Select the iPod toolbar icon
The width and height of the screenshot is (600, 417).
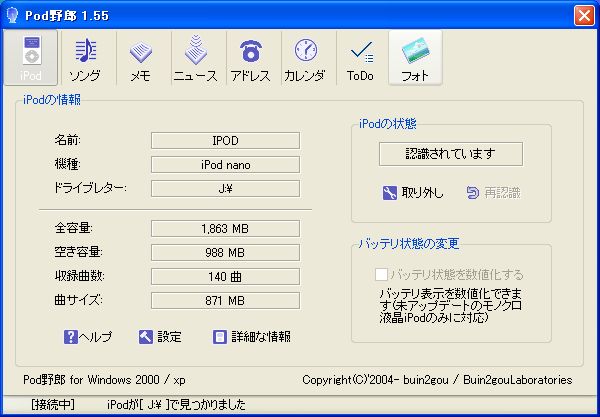click(x=31, y=58)
